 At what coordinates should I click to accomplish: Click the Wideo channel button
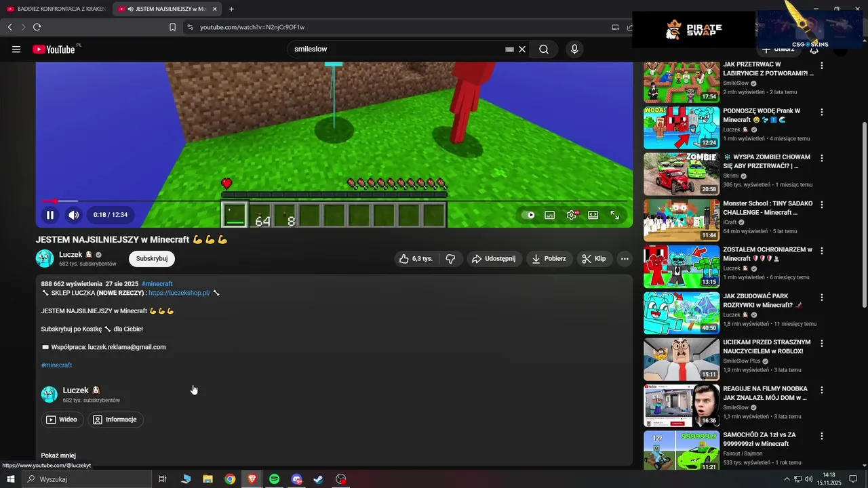click(62, 420)
